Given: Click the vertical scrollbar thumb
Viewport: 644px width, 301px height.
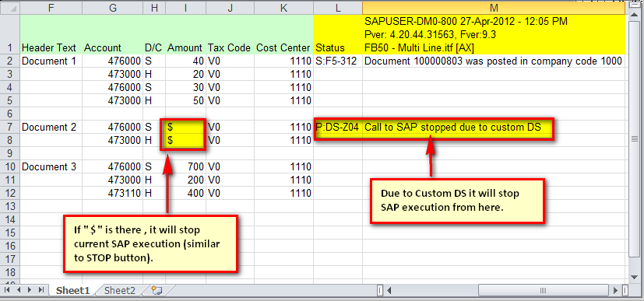Looking at the screenshot, I should pyautogui.click(x=634, y=139).
